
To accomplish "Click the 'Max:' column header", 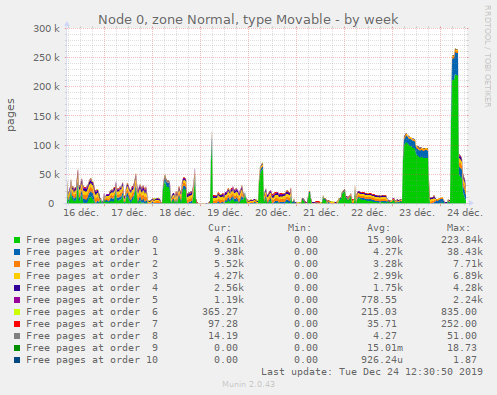I will [459, 228].
